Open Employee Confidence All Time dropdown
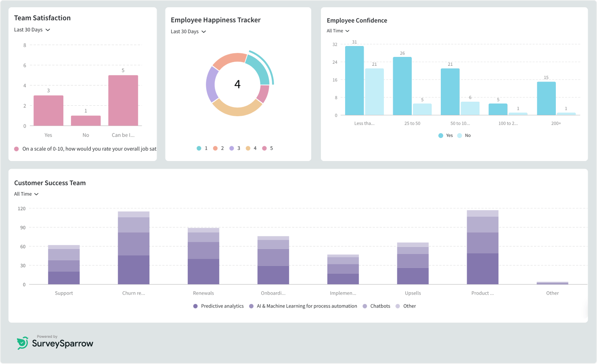Screen dimensions: 597x364 pyautogui.click(x=338, y=31)
